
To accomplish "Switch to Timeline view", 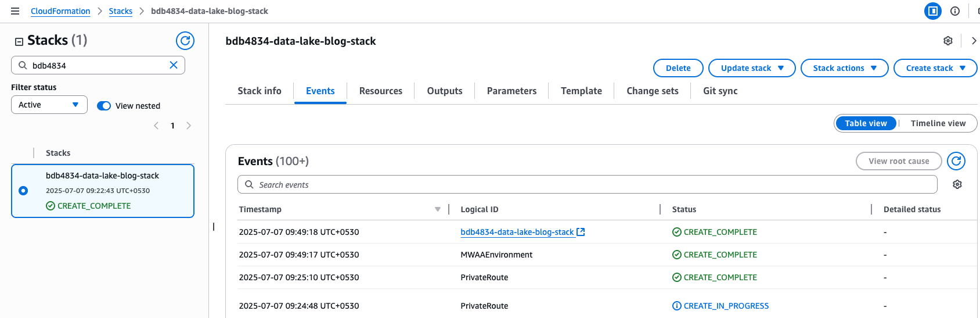I will coord(938,123).
